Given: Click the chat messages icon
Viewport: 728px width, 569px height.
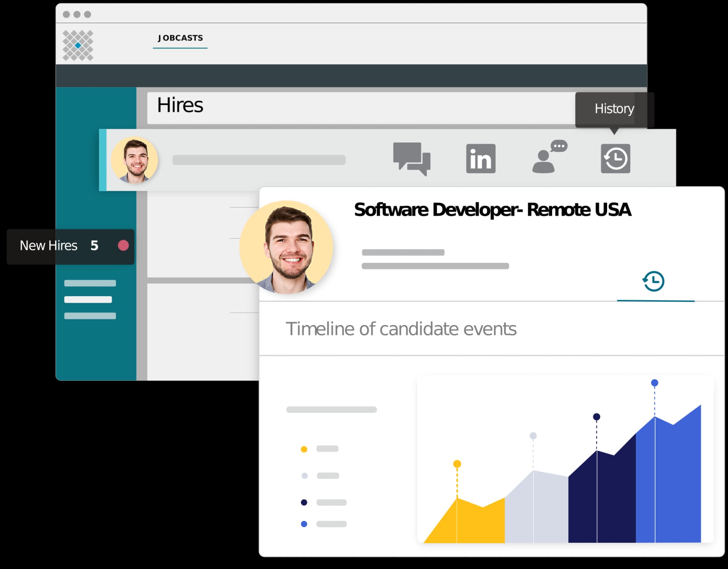Looking at the screenshot, I should pos(411,159).
